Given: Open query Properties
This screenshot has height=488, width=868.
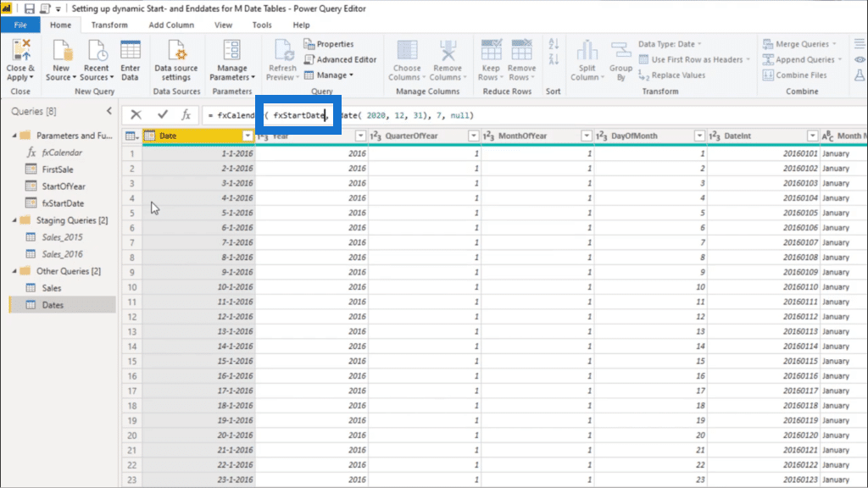Looking at the screenshot, I should [x=328, y=44].
